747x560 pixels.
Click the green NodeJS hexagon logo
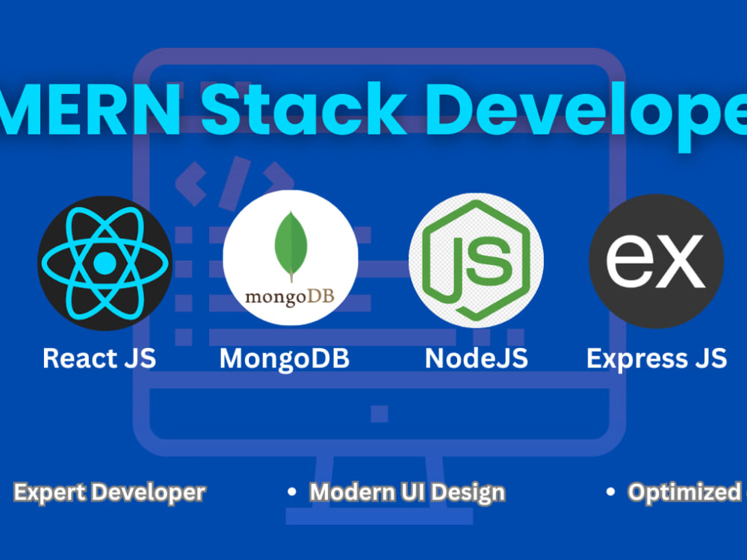(476, 261)
